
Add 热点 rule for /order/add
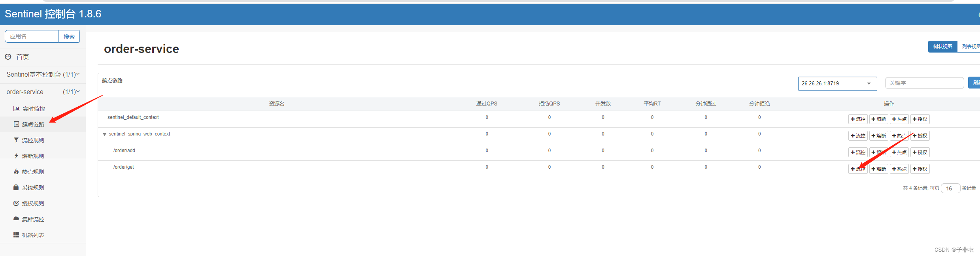[899, 152]
